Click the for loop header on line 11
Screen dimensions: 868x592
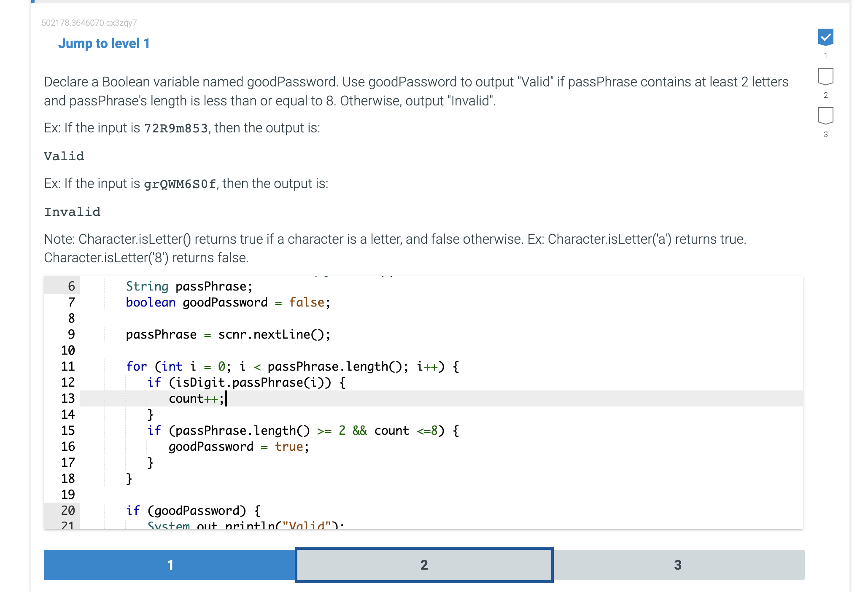point(291,366)
